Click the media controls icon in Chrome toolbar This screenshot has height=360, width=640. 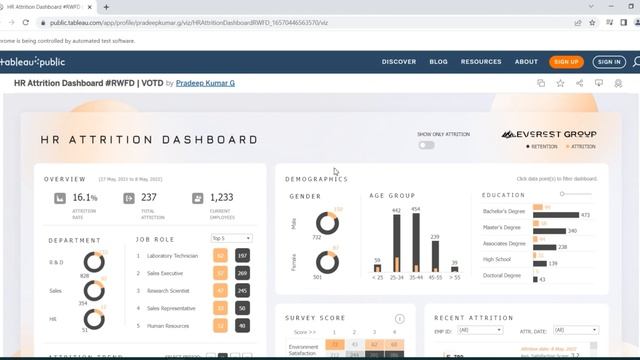point(609,23)
